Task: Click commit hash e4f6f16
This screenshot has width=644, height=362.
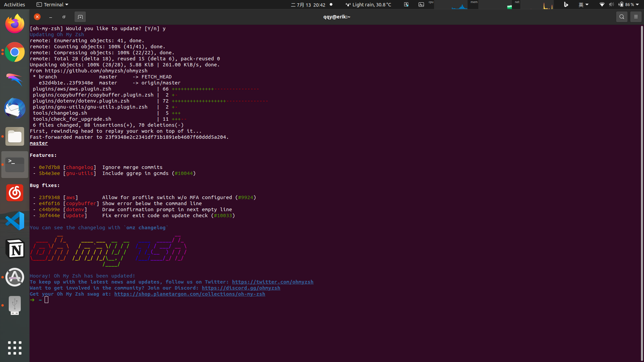Action: pos(49,203)
